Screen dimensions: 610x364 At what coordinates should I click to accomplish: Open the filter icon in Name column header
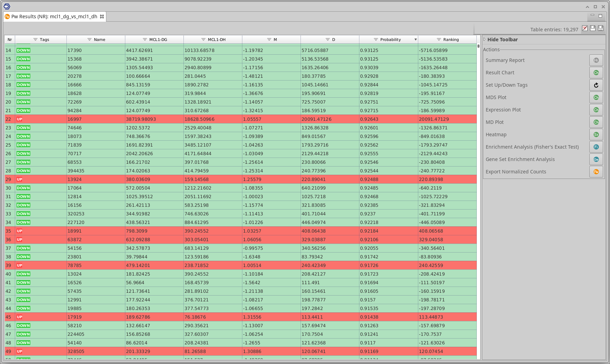point(90,40)
